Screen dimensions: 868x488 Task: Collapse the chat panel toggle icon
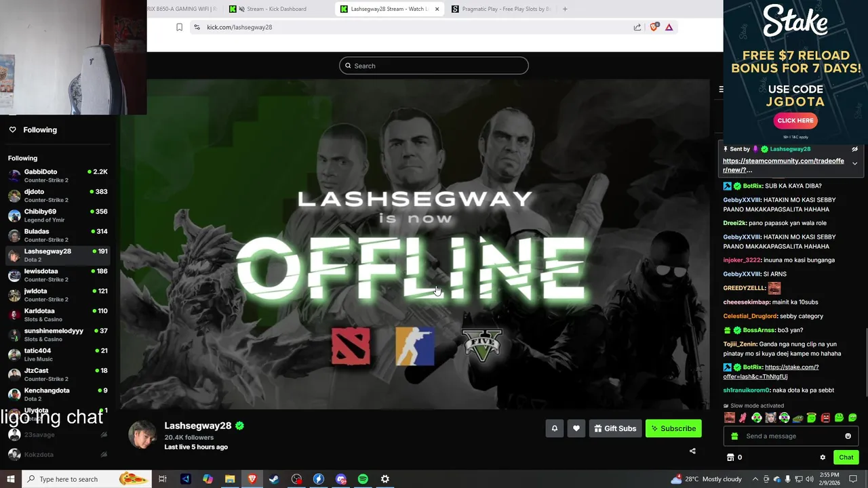pyautogui.click(x=721, y=89)
